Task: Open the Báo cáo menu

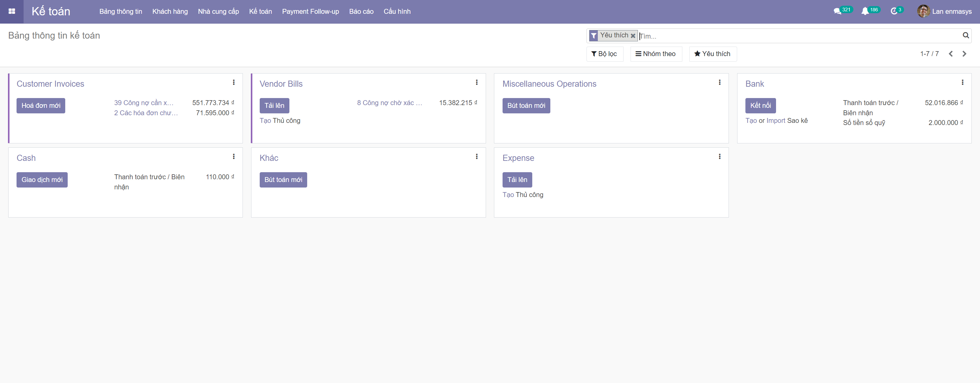Action: pos(361,11)
